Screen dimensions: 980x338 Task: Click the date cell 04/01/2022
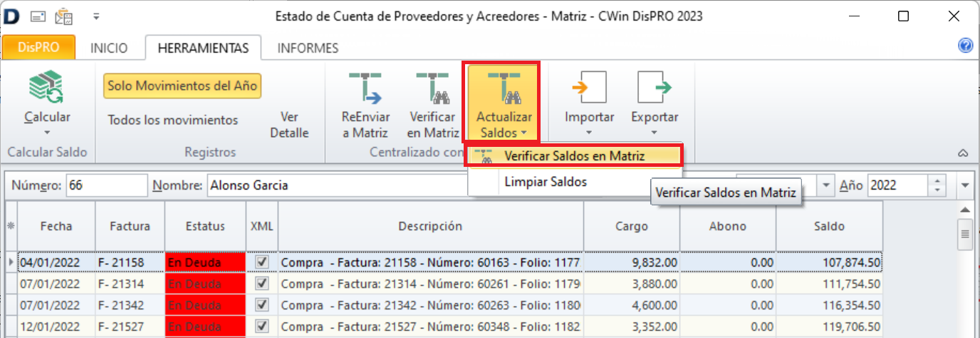pyautogui.click(x=56, y=262)
